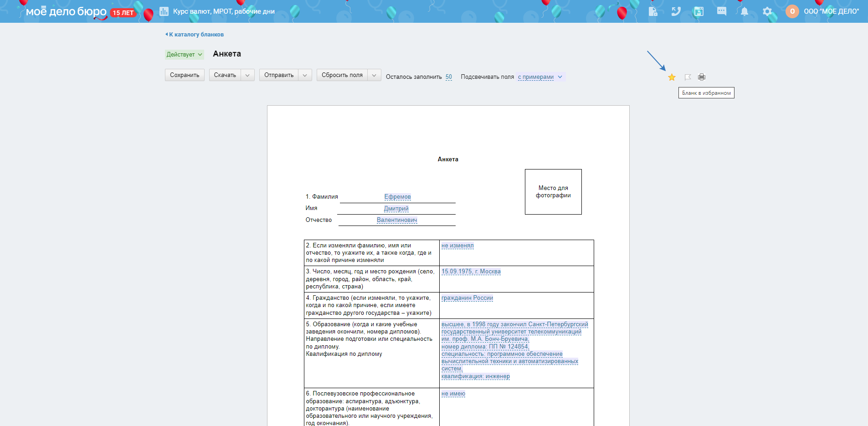Expand the Отправить dropdown arrow
This screenshot has width=868, height=426.
[305, 75]
